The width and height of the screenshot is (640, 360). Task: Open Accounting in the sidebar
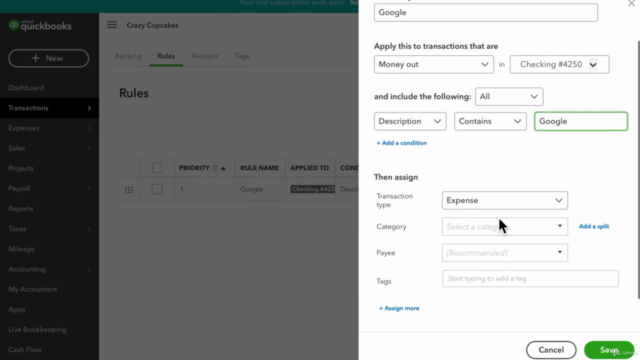tap(27, 269)
